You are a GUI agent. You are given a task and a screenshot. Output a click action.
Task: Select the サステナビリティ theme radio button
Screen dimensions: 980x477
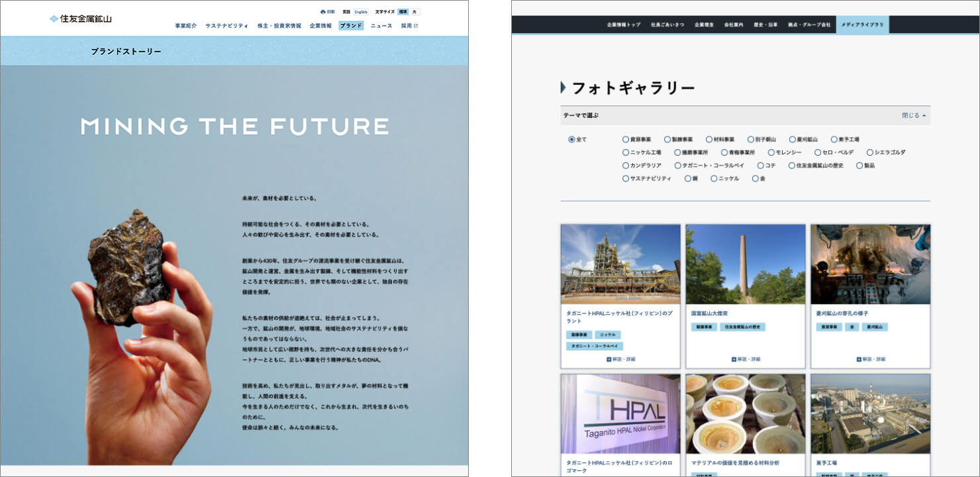(625, 178)
